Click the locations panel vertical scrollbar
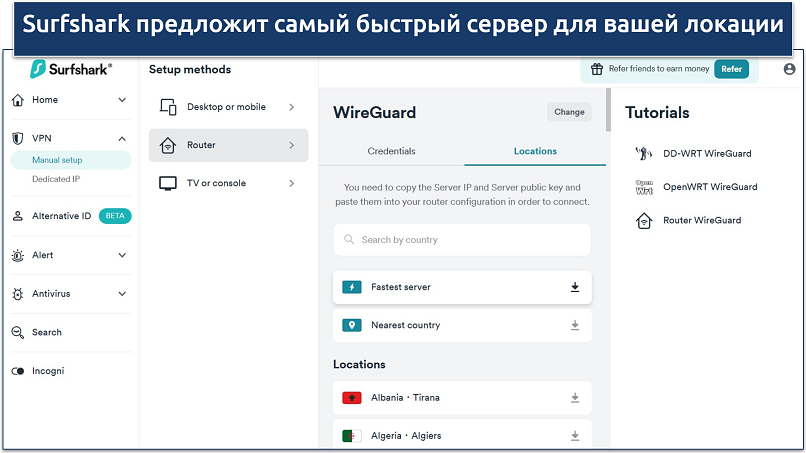Screen dimensions: 806x453 (609, 110)
